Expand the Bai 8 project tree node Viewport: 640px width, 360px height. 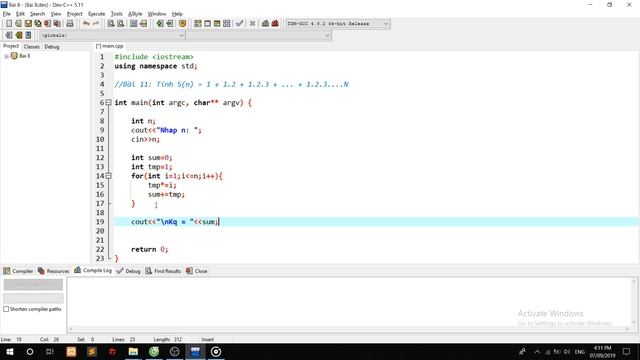click(6, 56)
